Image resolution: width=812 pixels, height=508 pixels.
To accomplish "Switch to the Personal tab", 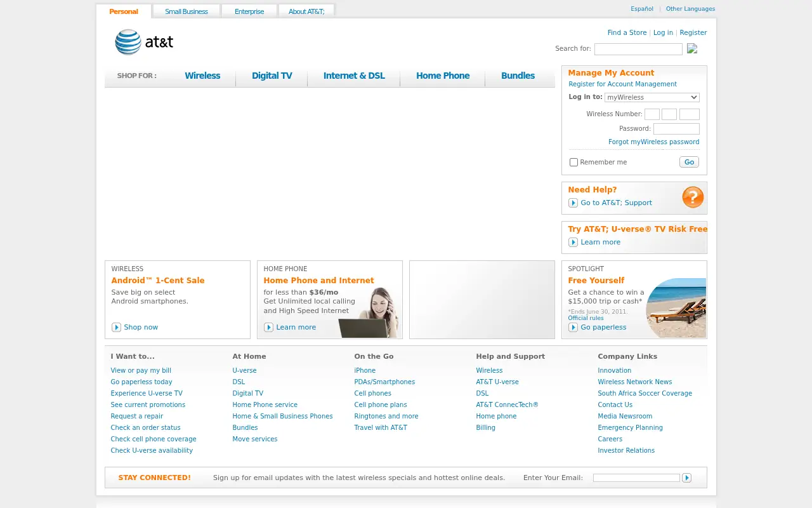I will [x=124, y=11].
